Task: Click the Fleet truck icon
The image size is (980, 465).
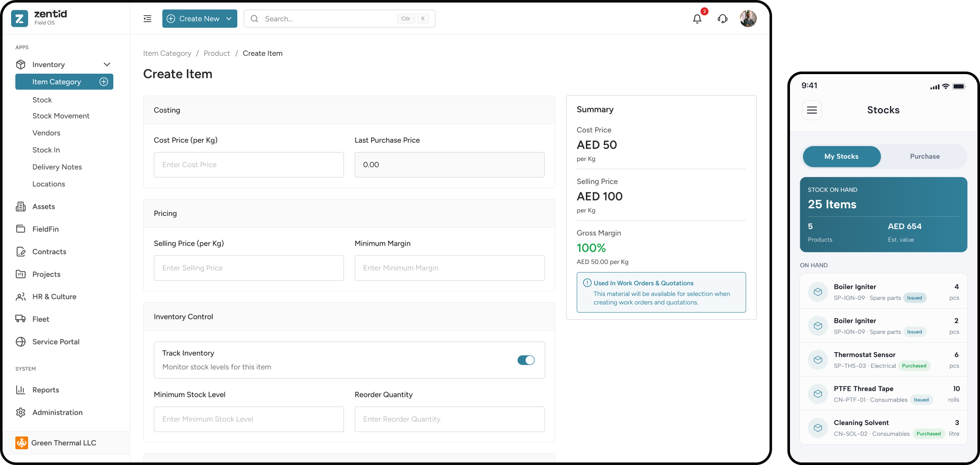Action: pos(20,319)
